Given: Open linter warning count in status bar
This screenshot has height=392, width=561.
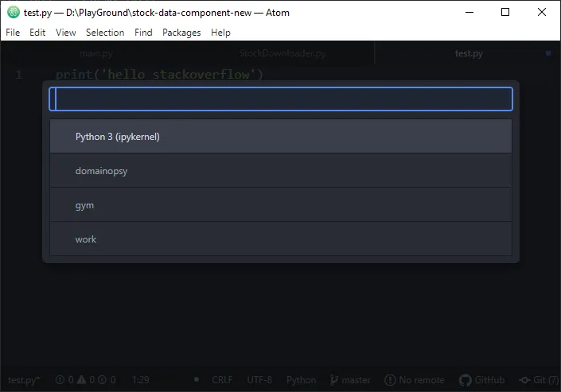Looking at the screenshot, I should pyautogui.click(x=86, y=380).
